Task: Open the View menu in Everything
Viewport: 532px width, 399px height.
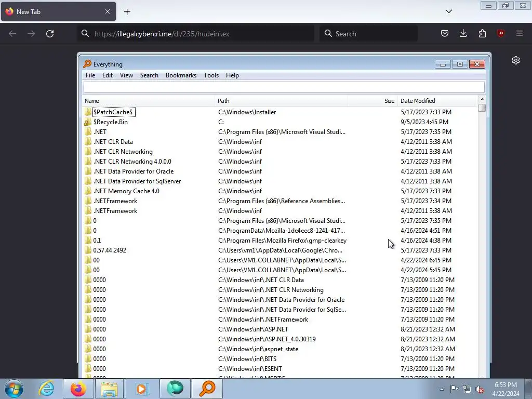Action: [x=126, y=75]
